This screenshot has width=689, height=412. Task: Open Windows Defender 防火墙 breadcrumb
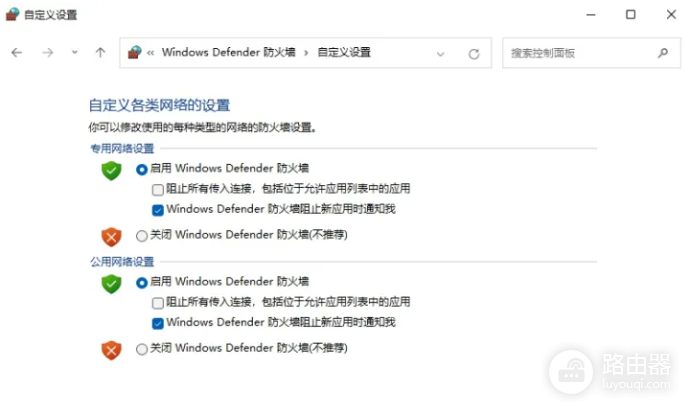[x=228, y=52]
